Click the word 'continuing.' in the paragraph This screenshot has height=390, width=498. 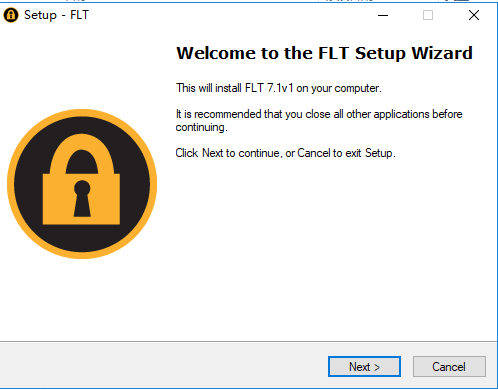click(202, 127)
